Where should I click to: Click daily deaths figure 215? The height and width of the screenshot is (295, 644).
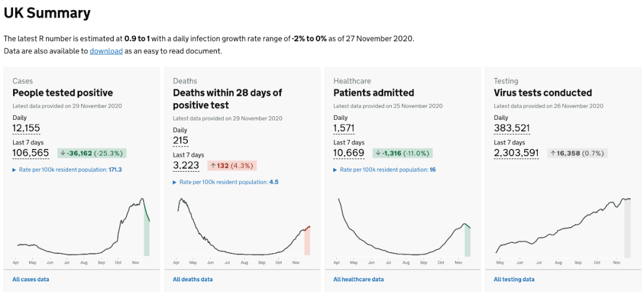pyautogui.click(x=181, y=141)
